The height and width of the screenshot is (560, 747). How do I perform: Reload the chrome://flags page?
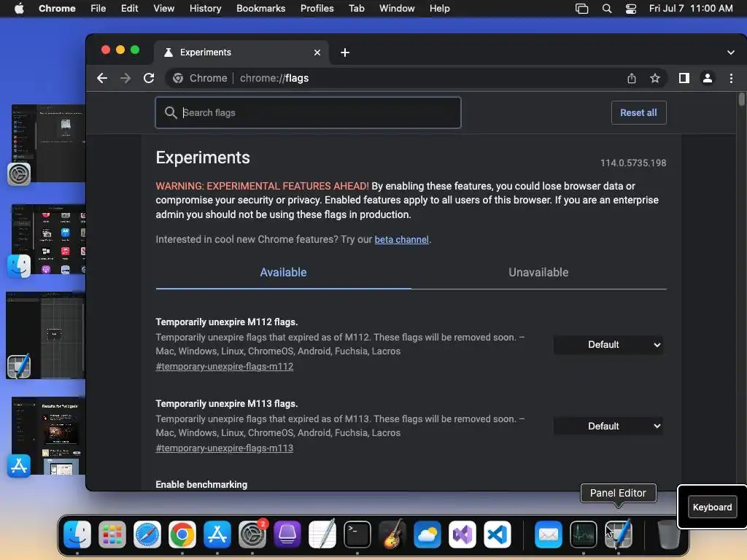pyautogui.click(x=149, y=78)
